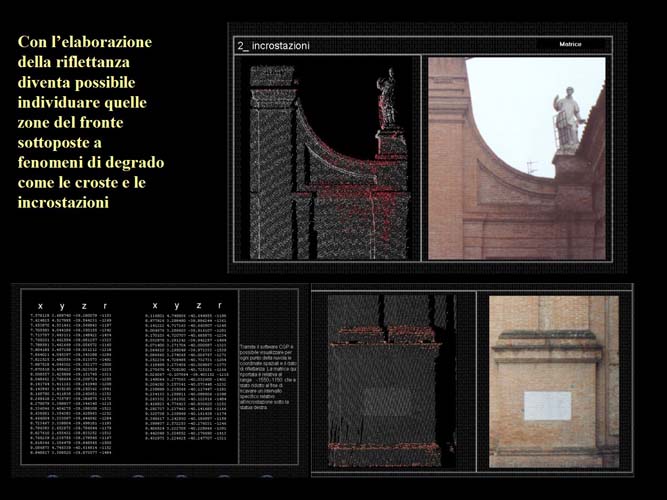Select the '2_ incrostazioni' panel title
Image resolution: width=667 pixels, height=500 pixels.
(x=274, y=46)
